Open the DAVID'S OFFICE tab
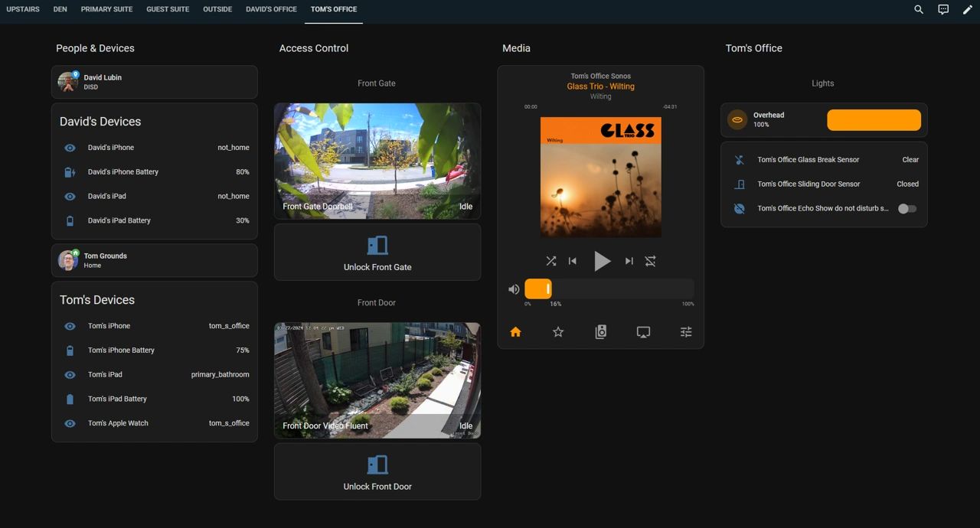 click(271, 9)
